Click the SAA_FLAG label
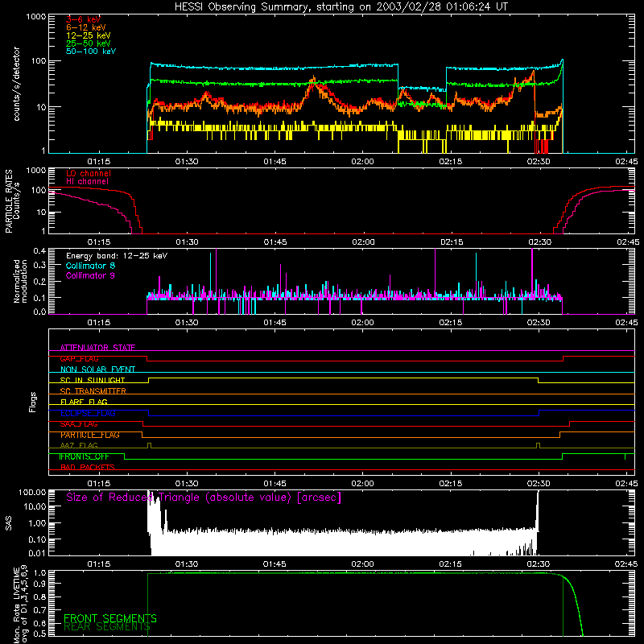 click(79, 424)
